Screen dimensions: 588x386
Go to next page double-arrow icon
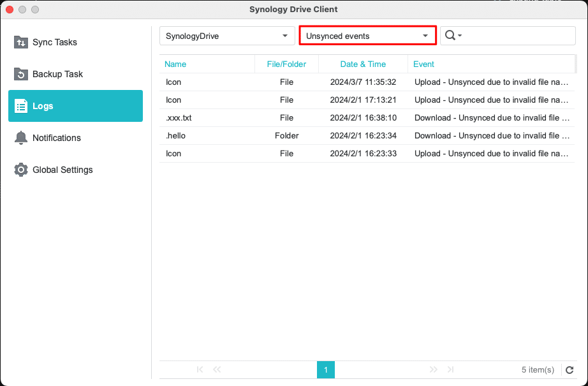click(x=434, y=369)
